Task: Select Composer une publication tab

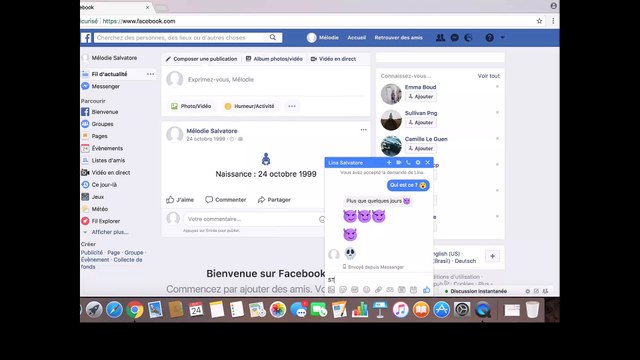Action: [x=201, y=59]
